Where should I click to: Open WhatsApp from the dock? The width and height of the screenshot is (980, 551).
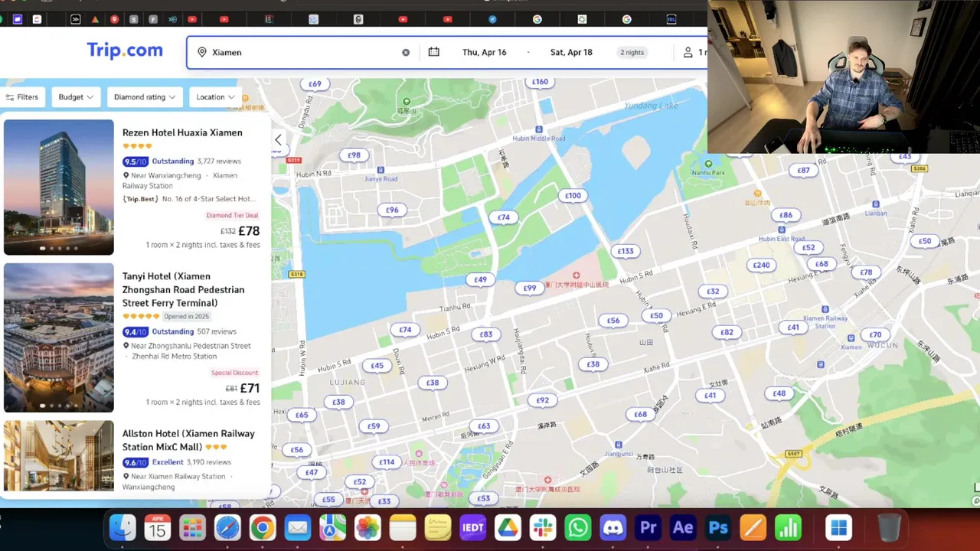578,527
